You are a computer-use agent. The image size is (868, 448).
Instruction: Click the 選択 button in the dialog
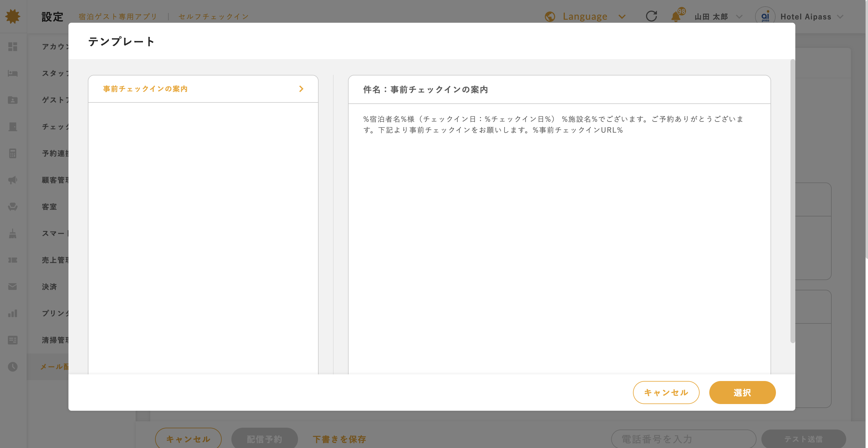pos(742,392)
